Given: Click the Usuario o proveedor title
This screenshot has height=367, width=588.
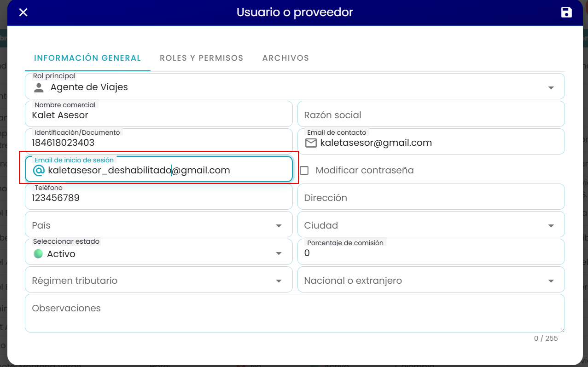Looking at the screenshot, I should coord(295,12).
